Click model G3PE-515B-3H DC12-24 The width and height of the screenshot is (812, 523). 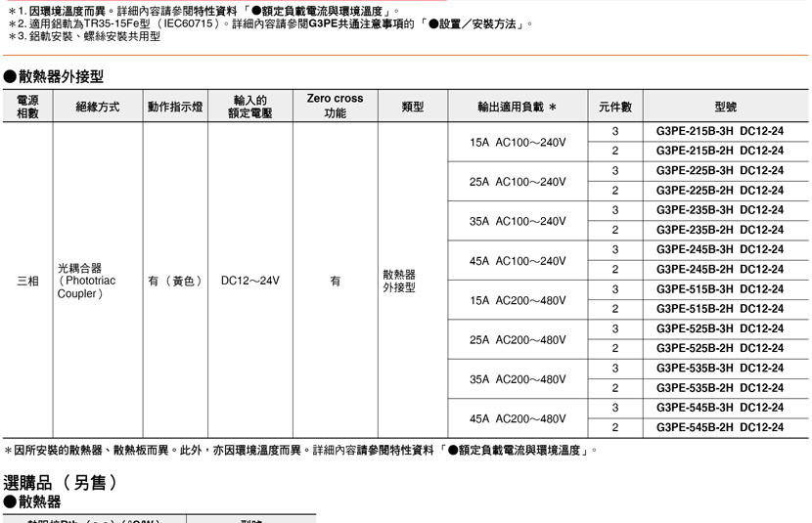tap(720, 289)
